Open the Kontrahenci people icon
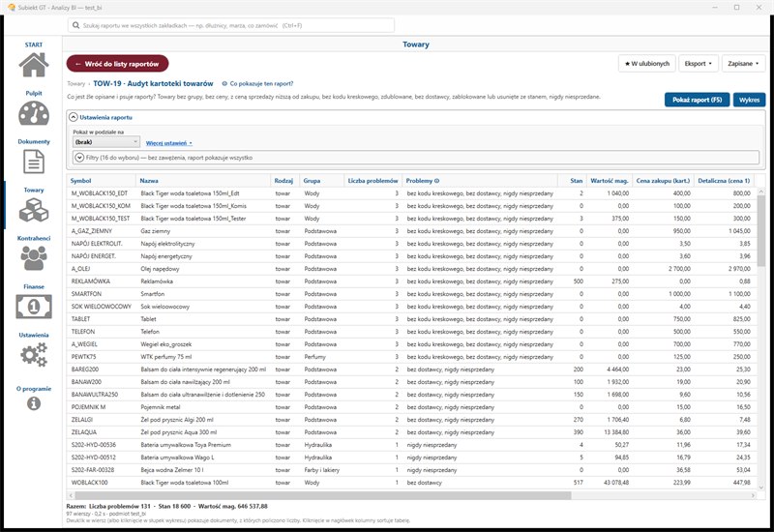 click(x=34, y=258)
